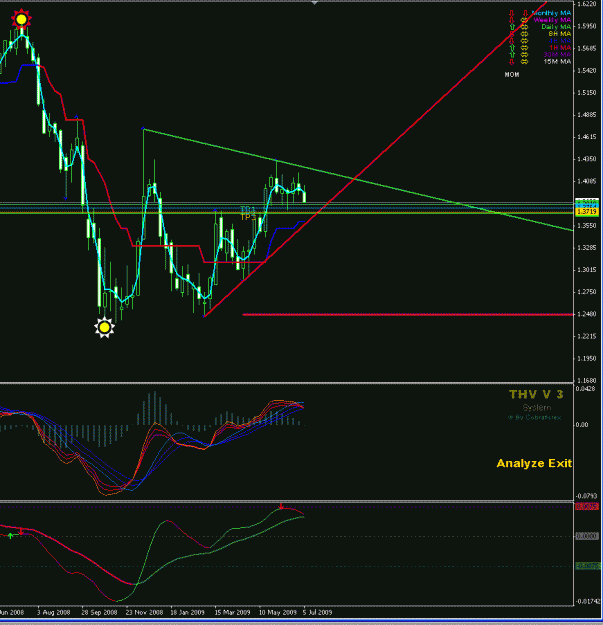Click the yellow sideways arrow in 4H MA row

(x=524, y=41)
